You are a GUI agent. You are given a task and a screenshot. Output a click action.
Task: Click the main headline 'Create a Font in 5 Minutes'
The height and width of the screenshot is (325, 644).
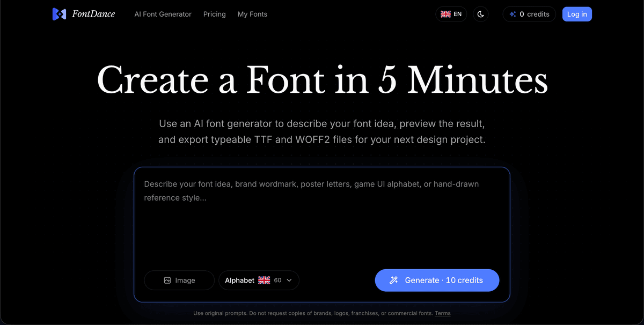click(x=322, y=80)
